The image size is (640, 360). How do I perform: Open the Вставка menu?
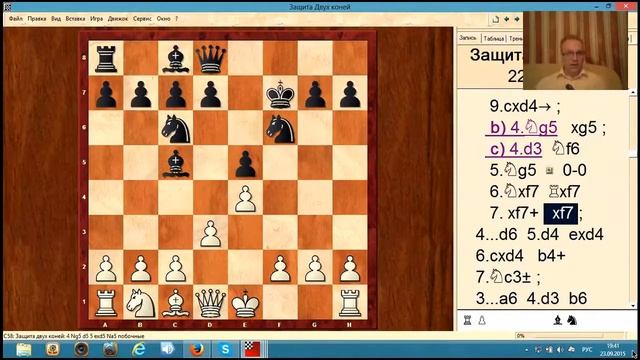click(x=75, y=19)
